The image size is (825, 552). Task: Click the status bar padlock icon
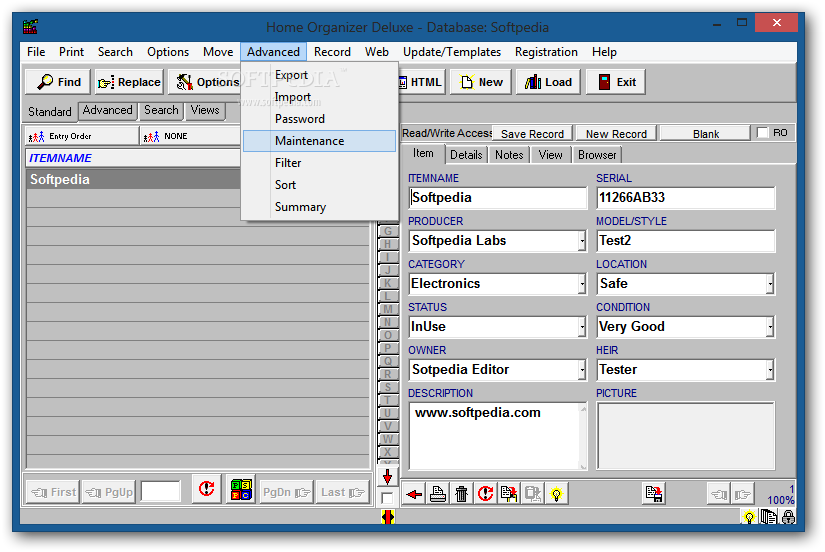click(x=788, y=517)
